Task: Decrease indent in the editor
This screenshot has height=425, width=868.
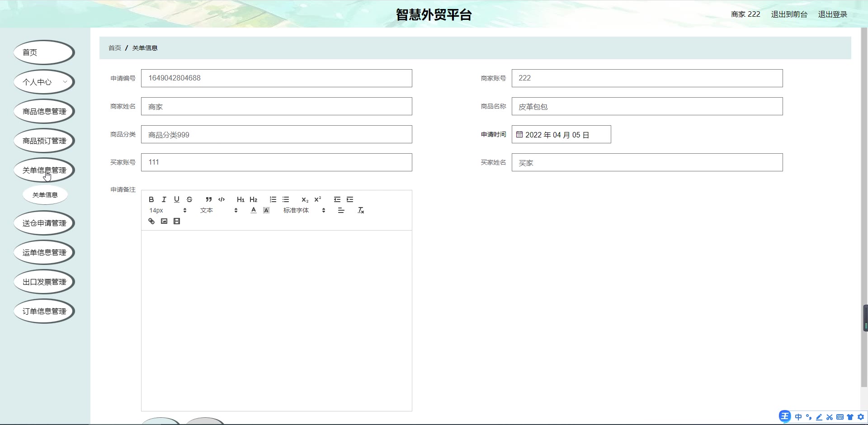Action: coord(337,199)
